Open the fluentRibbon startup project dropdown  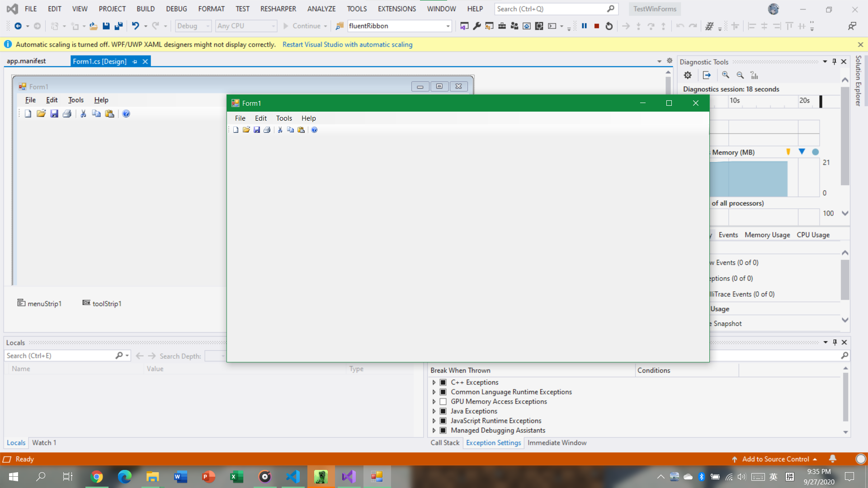(448, 26)
